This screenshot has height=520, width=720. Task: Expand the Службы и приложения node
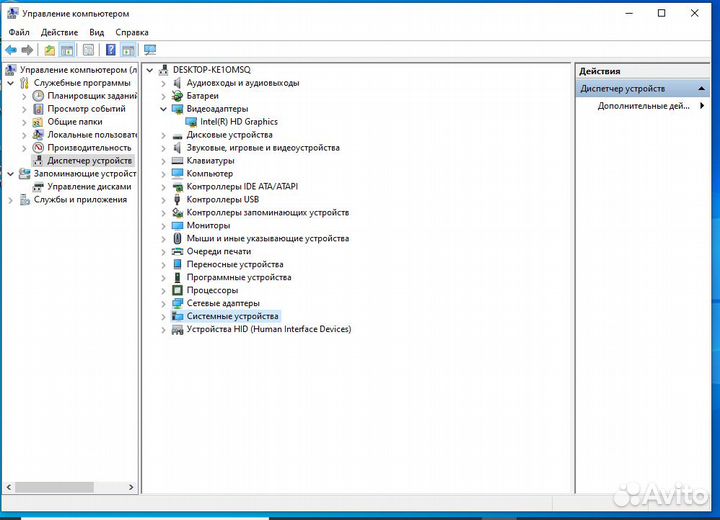tap(11, 200)
